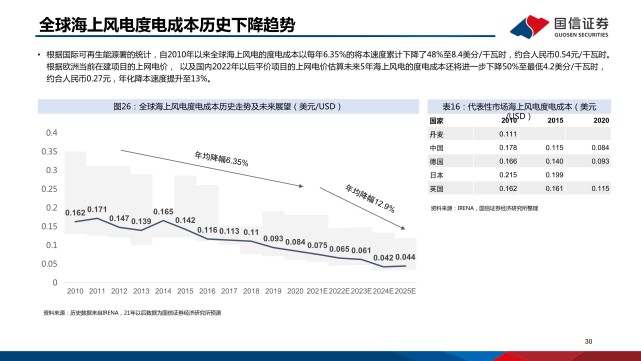Image resolution: width=641 pixels, height=361 pixels.
Task: Click data label 0.147 on chart
Action: tap(119, 218)
